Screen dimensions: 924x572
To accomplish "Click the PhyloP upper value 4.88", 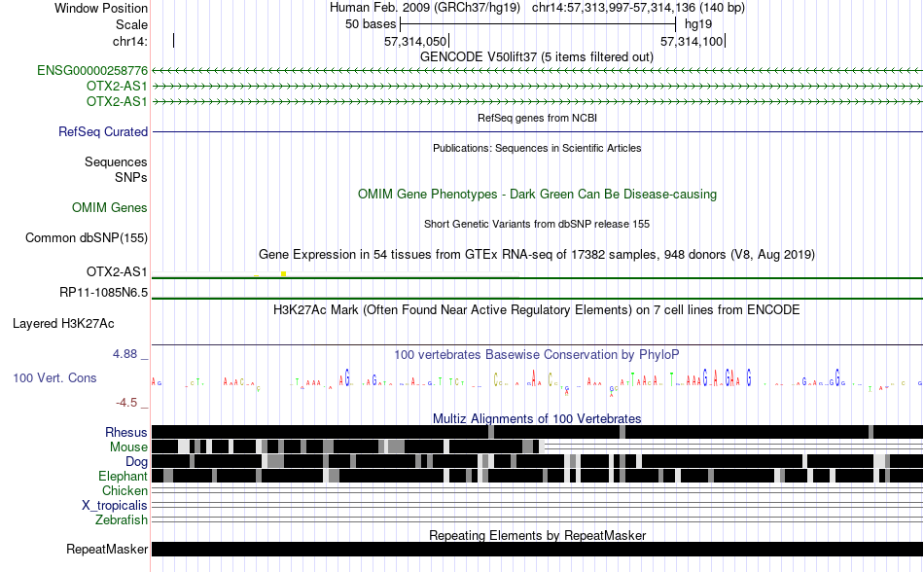I will (124, 354).
